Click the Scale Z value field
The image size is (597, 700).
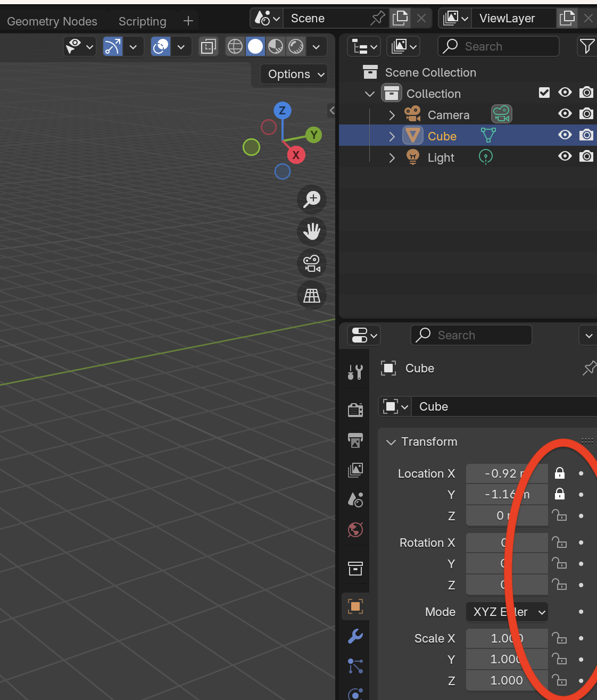[507, 680]
